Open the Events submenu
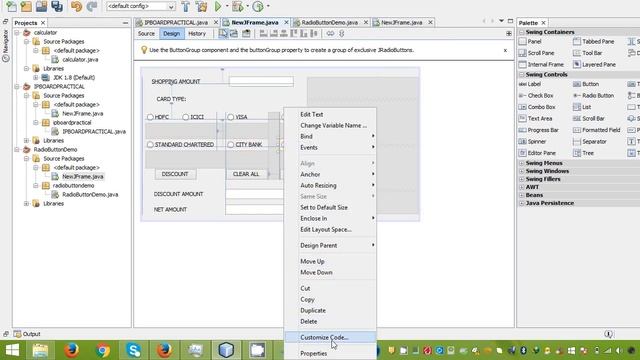This screenshot has width=640, height=360. [330, 148]
